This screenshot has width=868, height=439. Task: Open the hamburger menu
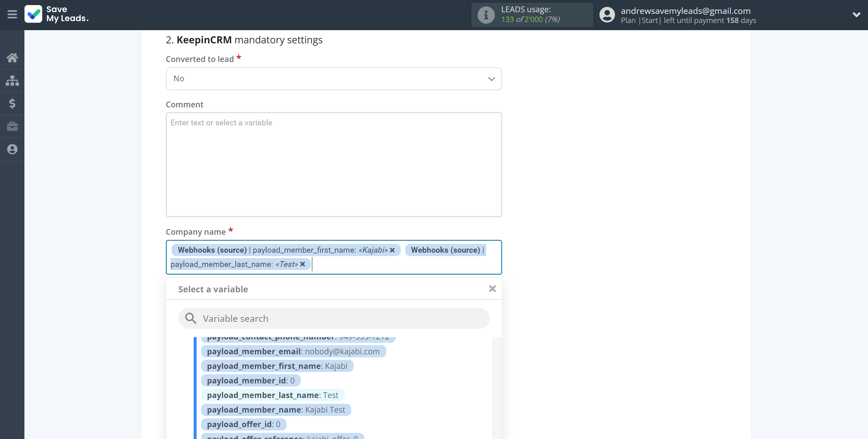(12, 14)
